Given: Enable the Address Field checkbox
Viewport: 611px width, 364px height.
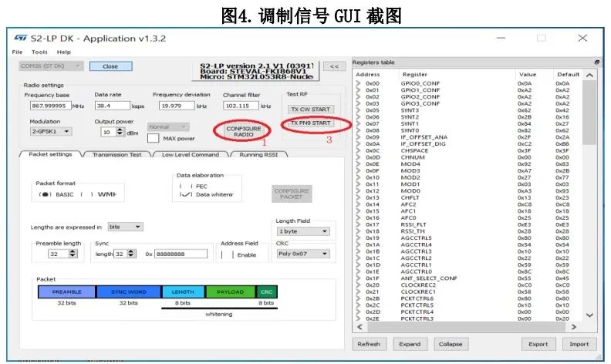Looking at the screenshot, I should coord(227,254).
